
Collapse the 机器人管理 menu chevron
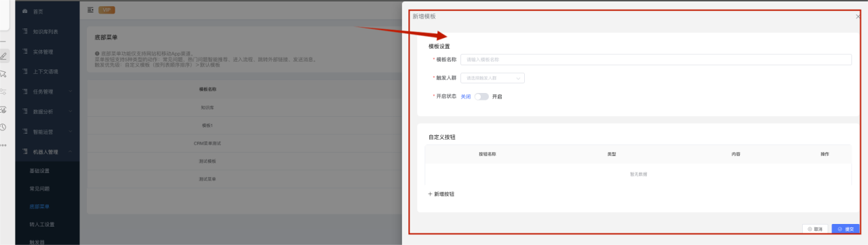tap(70, 151)
